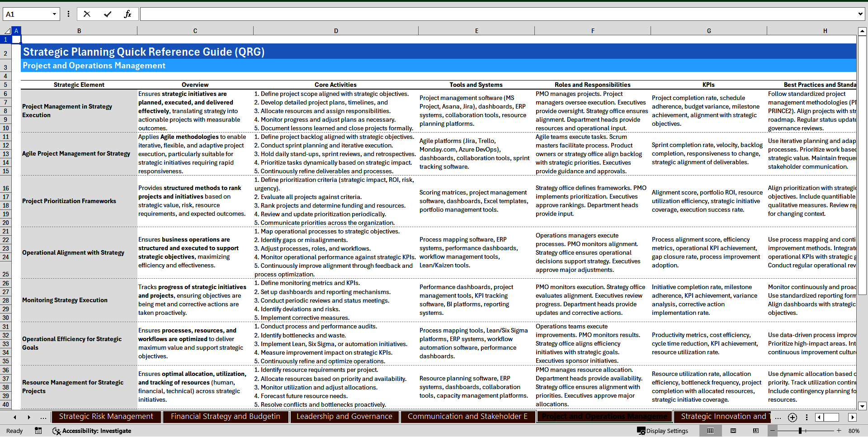
Task: Click the Accessibility icon in the status bar
Action: pyautogui.click(x=57, y=431)
